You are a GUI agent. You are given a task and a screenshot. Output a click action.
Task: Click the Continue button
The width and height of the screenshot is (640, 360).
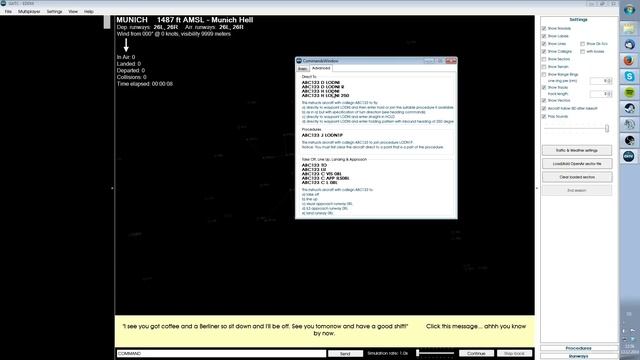(476, 353)
